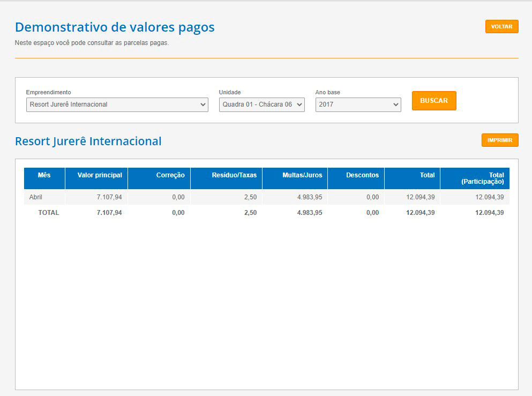The height and width of the screenshot is (396, 532).
Task: Click the Descontos column header
Action: pos(362,175)
